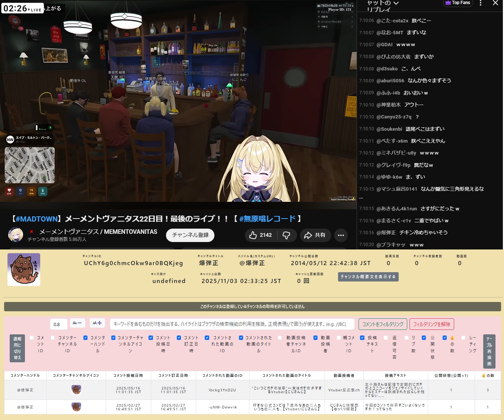
Task: Click the フィルタリングを解除 button
Action: coord(431,324)
